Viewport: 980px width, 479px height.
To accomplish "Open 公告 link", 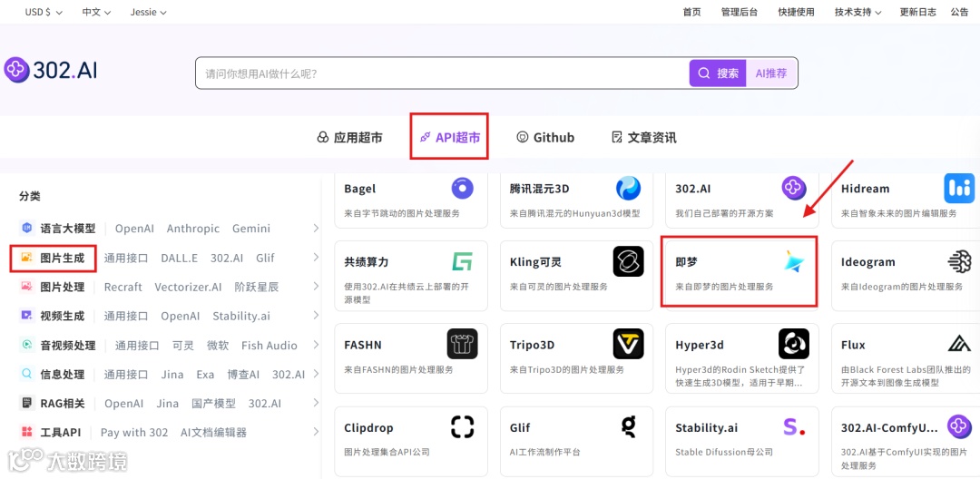I will coord(959,12).
